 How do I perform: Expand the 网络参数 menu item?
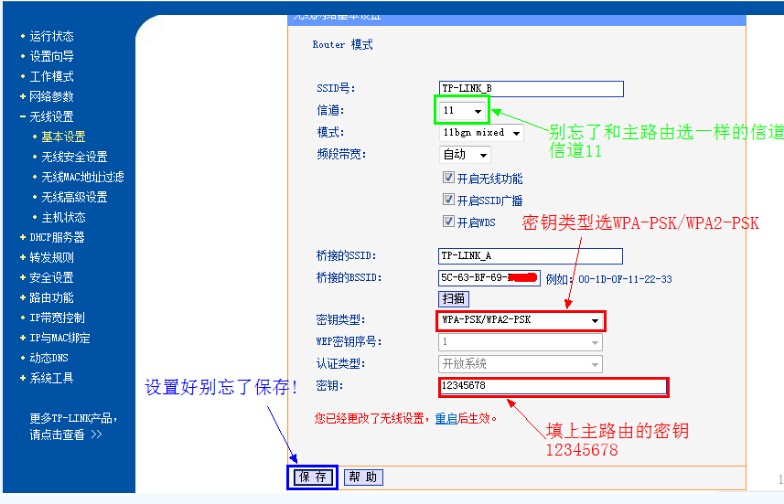click(x=51, y=96)
